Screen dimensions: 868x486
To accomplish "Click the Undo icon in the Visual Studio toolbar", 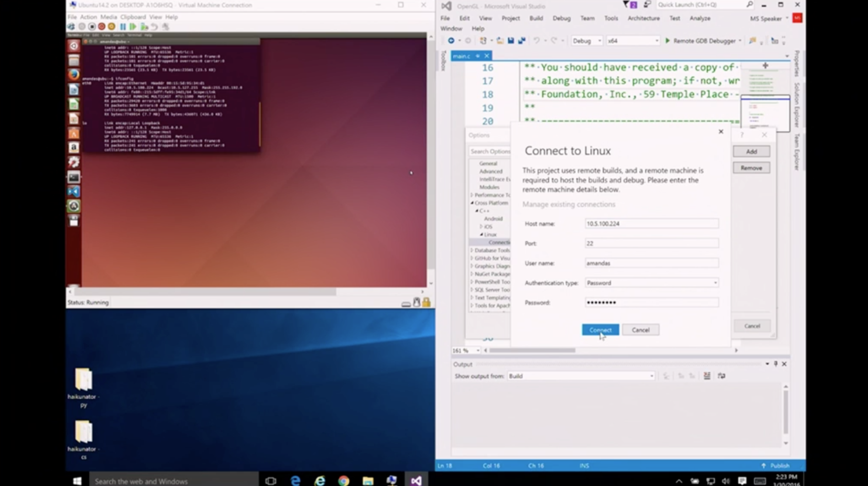I will (x=537, y=41).
